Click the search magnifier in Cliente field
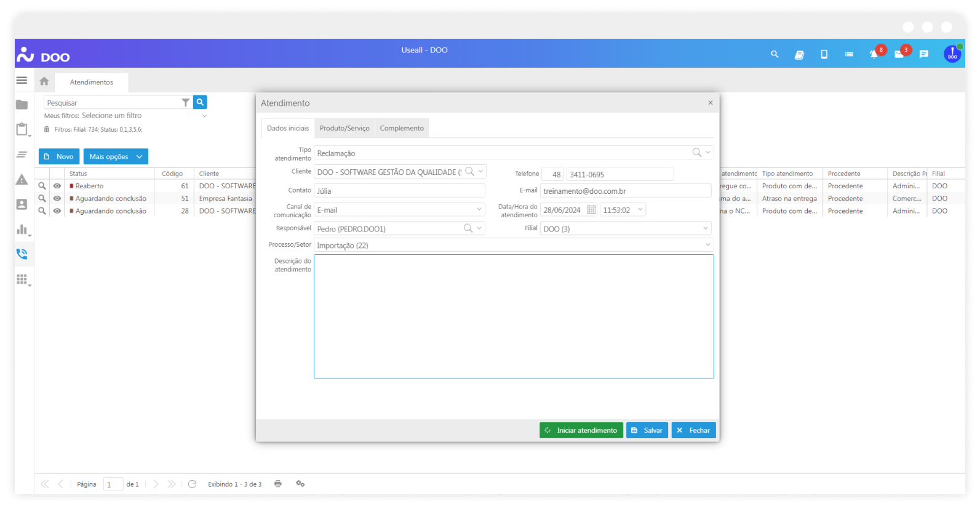 pos(469,172)
